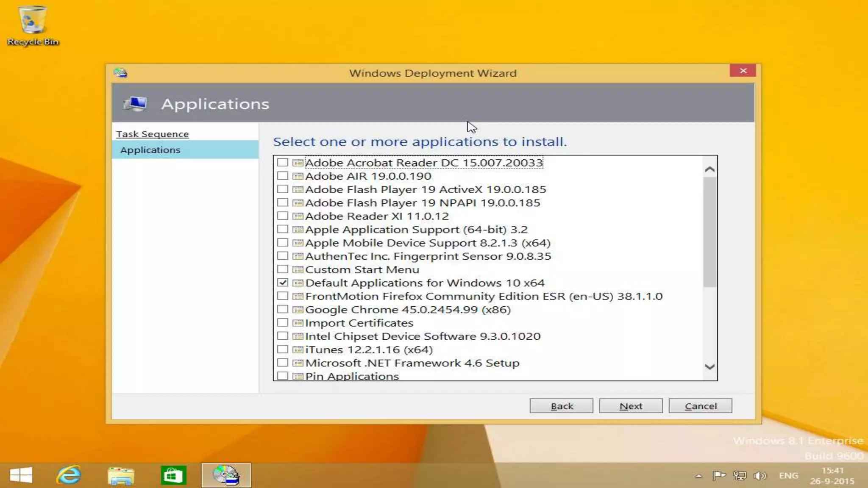Click the app icon beside iTunes 12.2.1.16
The height and width of the screenshot is (488, 868).
coord(298,349)
